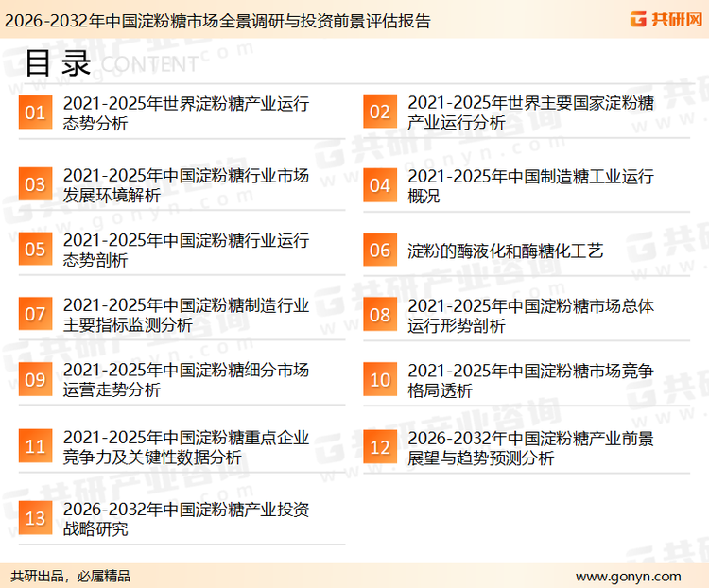Select chapter 中国制造糖工业运行概况
709x588 pixels.
(530, 186)
